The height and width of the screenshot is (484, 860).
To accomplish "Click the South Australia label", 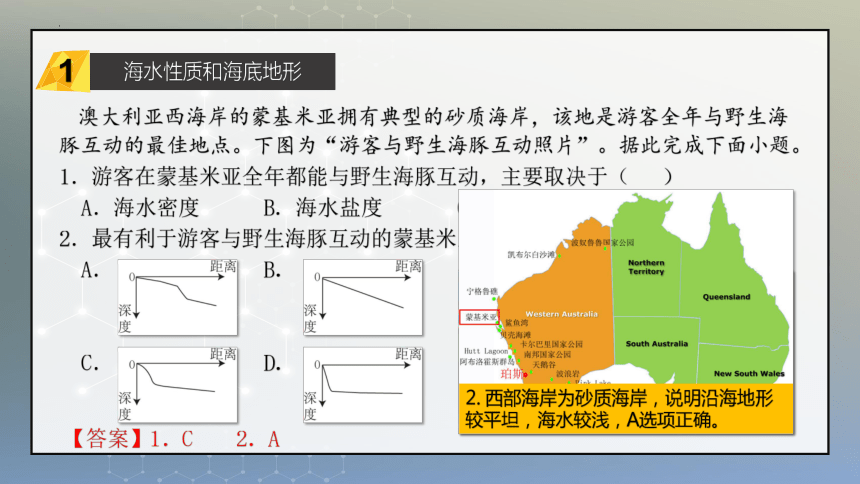I will pos(657,344).
